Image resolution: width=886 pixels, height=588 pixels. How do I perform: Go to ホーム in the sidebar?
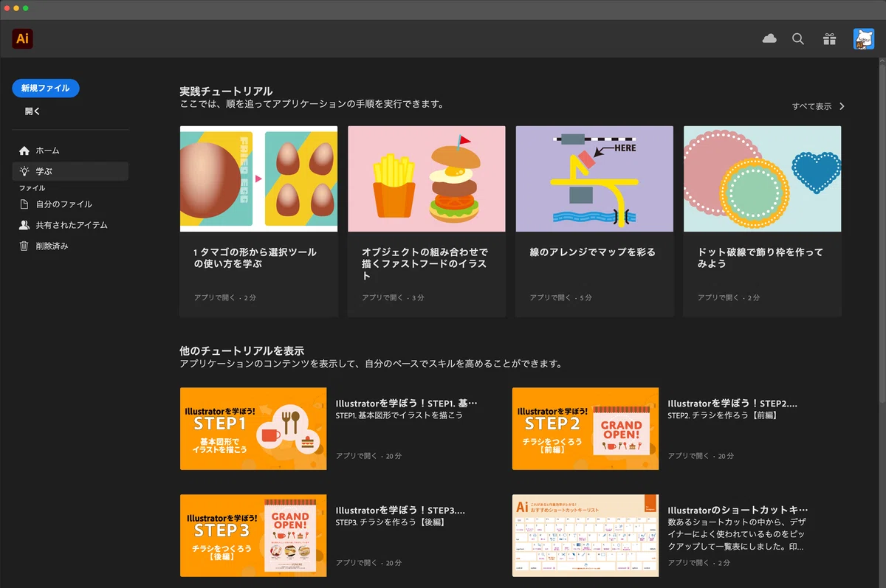70,151
